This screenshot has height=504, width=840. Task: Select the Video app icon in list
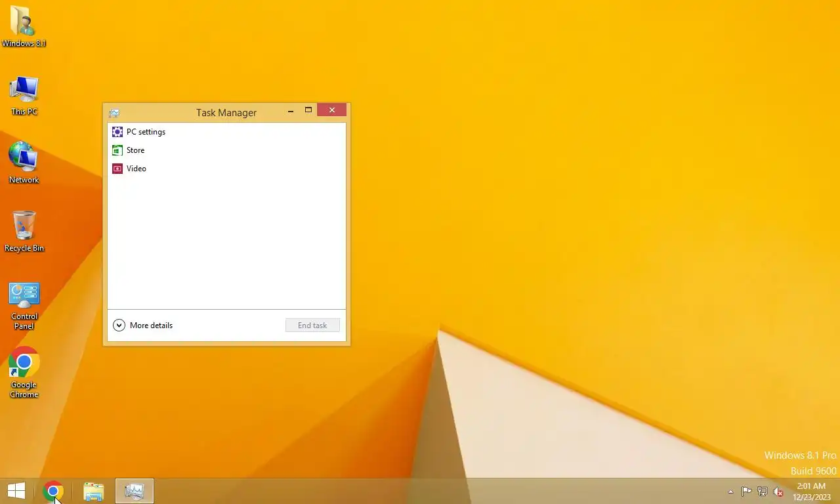coord(117,169)
